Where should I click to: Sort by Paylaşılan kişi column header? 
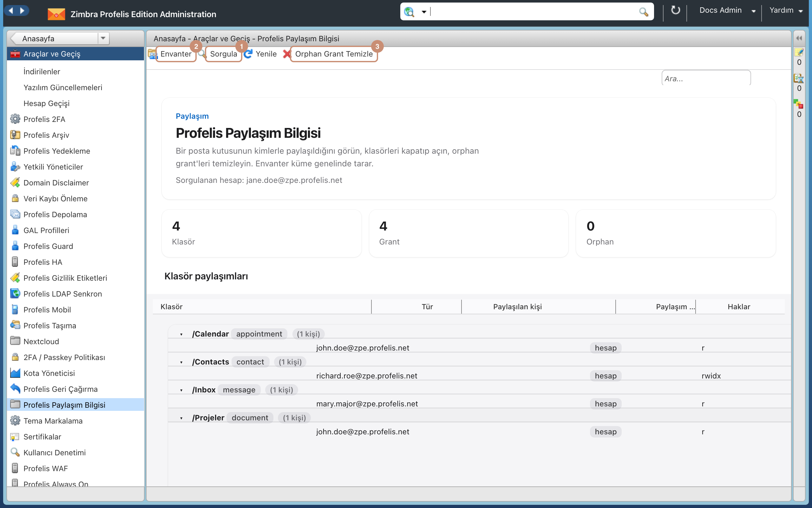(517, 306)
